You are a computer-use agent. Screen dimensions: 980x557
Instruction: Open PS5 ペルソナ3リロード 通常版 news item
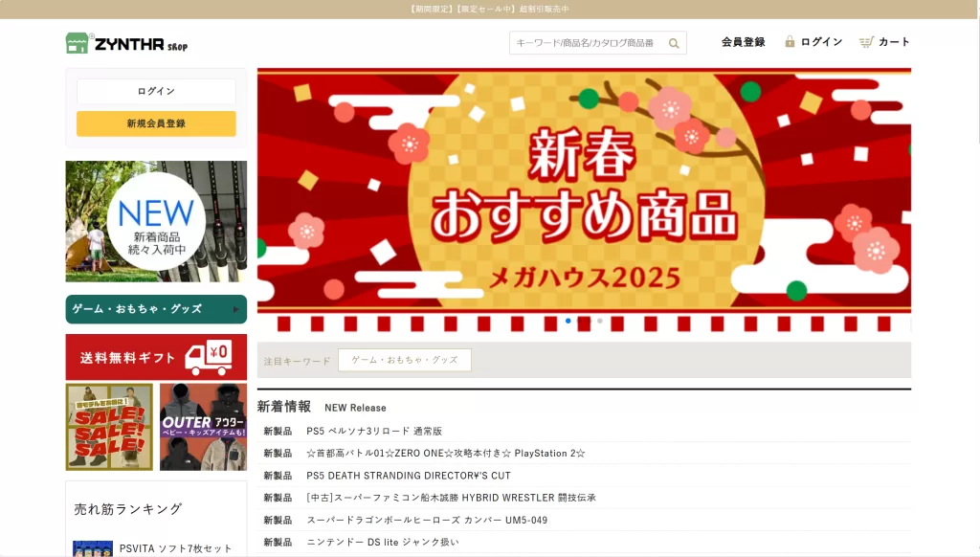click(x=374, y=431)
